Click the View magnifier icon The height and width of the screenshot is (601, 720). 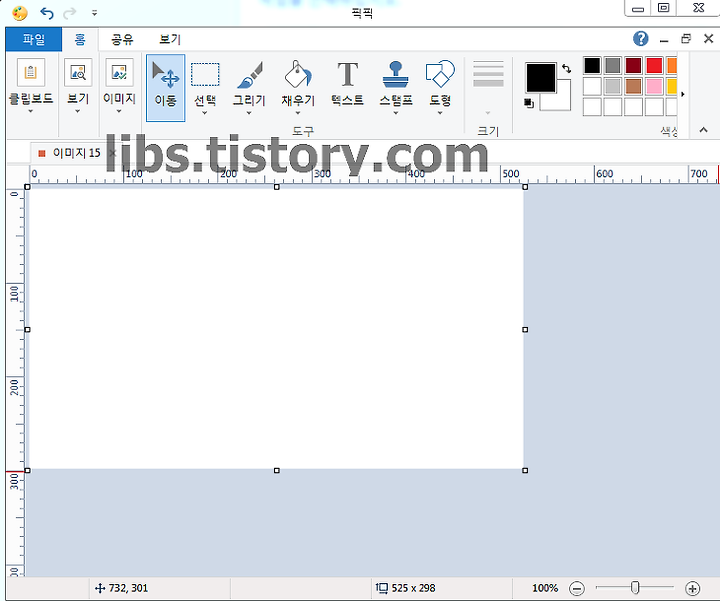click(78, 72)
